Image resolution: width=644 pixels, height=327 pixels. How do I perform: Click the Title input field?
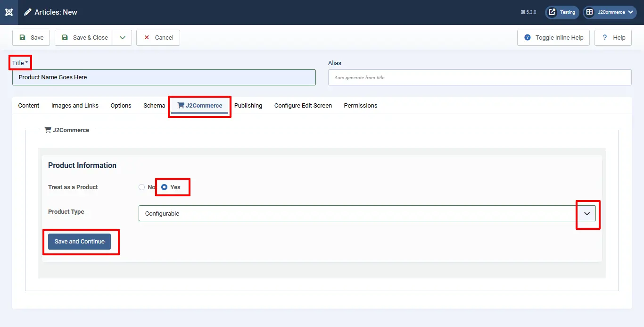[164, 77]
